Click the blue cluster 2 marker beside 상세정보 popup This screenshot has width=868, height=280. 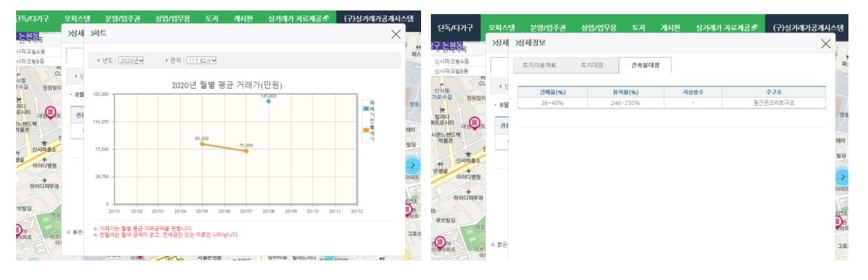click(843, 177)
